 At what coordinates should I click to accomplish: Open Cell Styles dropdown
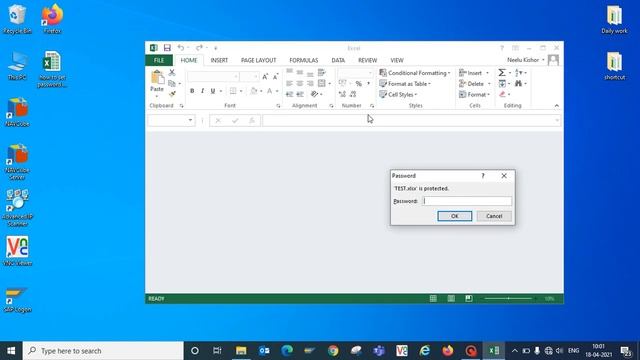point(398,94)
